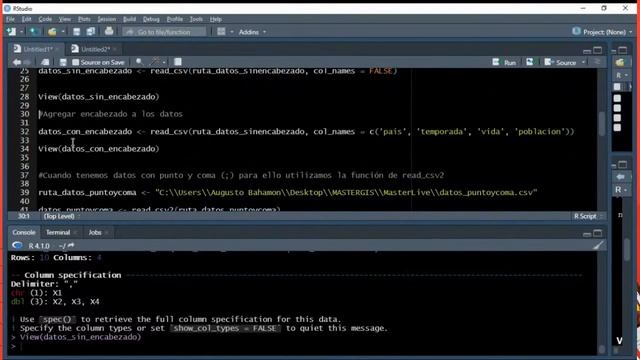640x360 pixels.
Task: Open the Profile menu
Action: (175, 19)
